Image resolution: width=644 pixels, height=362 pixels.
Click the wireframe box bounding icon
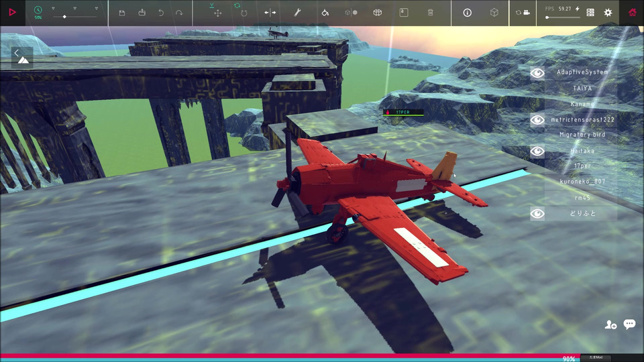[494, 13]
